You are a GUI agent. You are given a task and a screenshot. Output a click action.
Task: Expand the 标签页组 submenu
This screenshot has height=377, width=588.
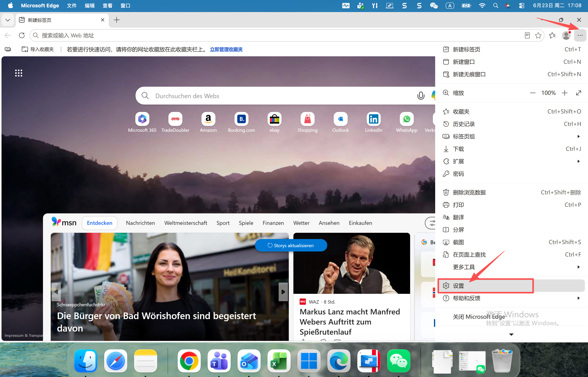tap(511, 137)
